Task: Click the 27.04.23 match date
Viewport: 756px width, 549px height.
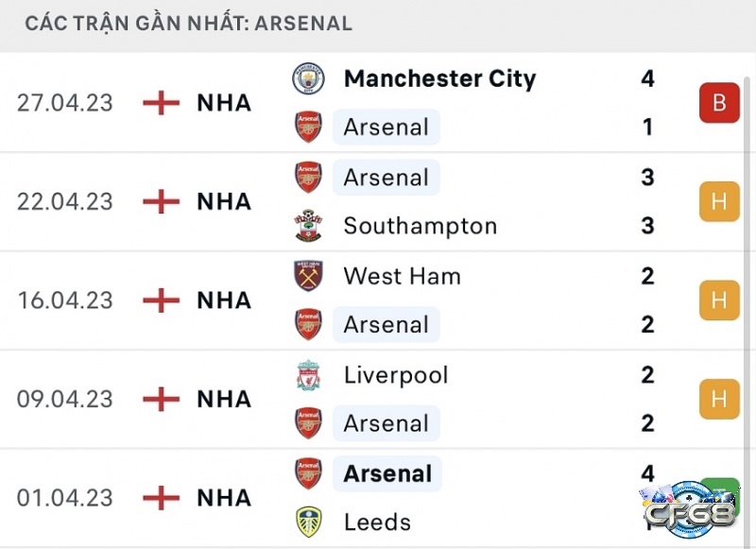Action: pyautogui.click(x=64, y=103)
